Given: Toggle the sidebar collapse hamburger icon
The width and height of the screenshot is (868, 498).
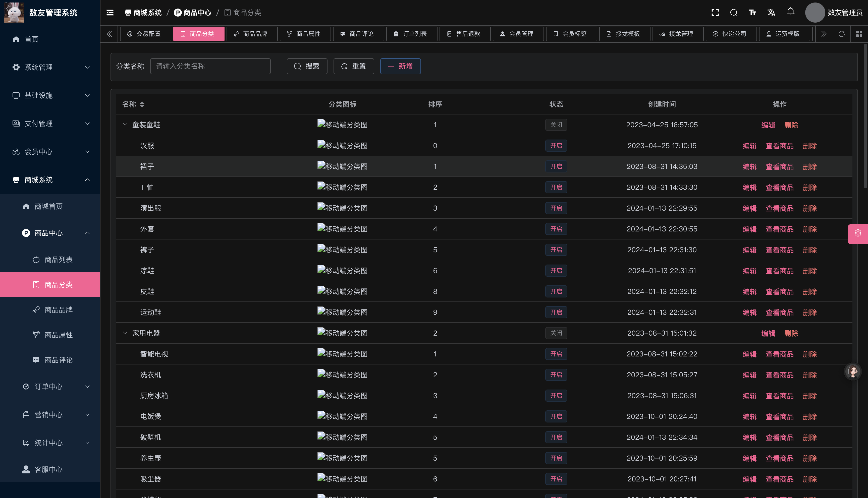Looking at the screenshot, I should point(110,13).
